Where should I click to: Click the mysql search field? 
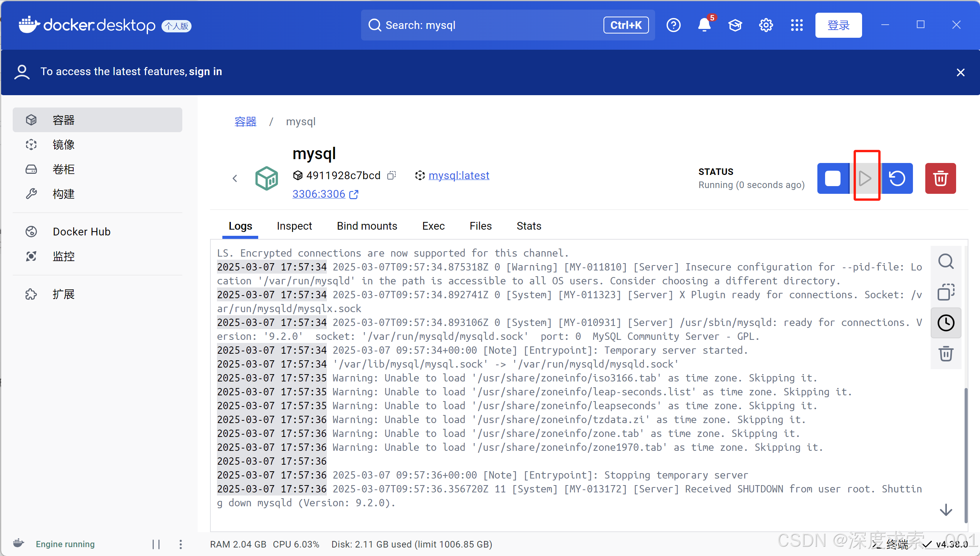pyautogui.click(x=482, y=25)
